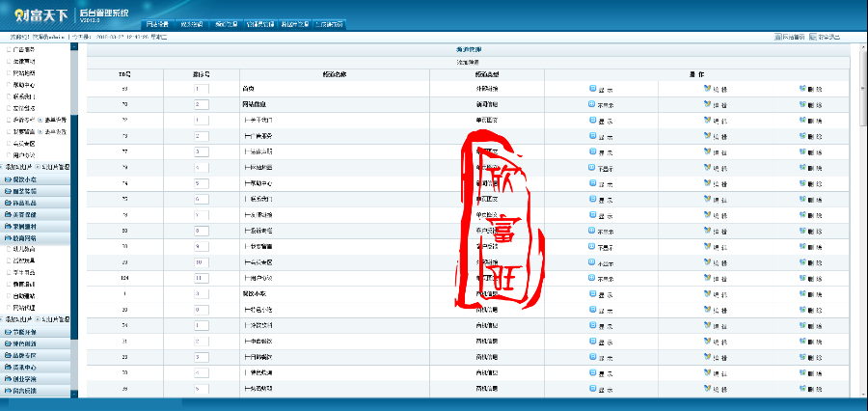Open 网站地图 item in sidebar

coord(24,73)
